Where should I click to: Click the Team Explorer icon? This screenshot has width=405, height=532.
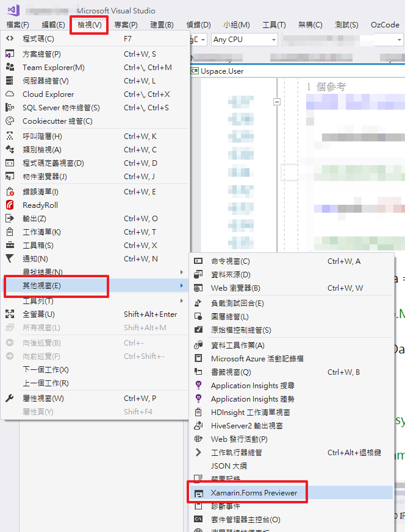(x=10, y=67)
